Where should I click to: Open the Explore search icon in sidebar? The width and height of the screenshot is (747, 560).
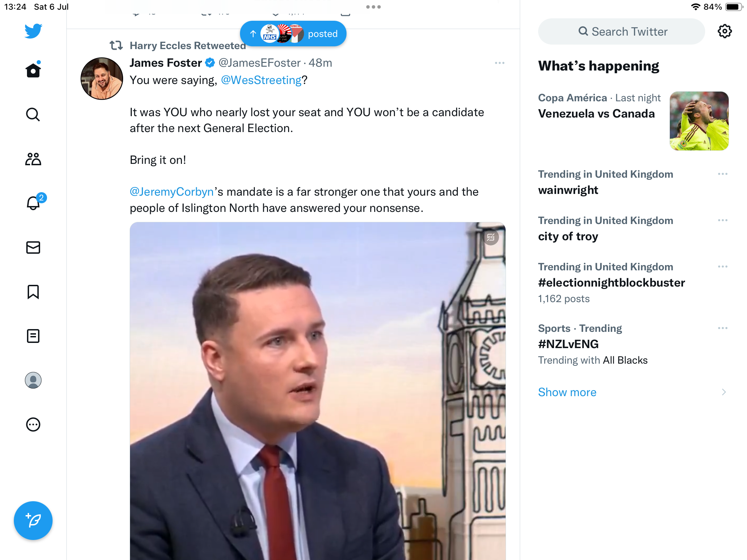[x=33, y=115]
